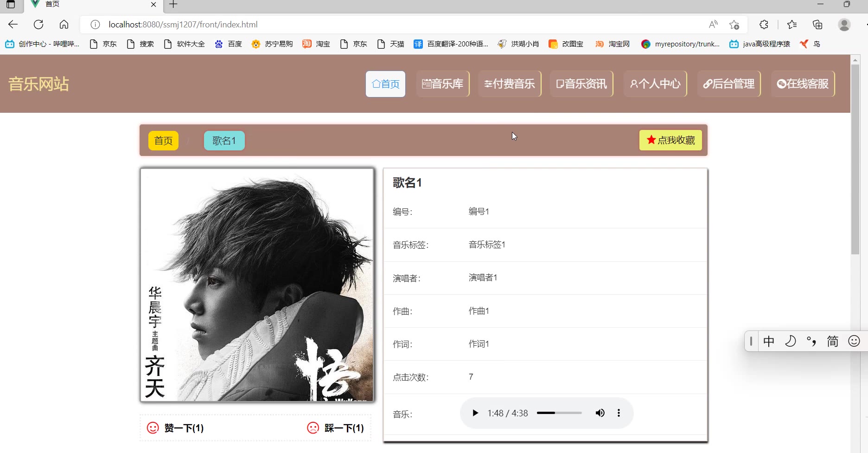Open 音乐库 navigation menu item
This screenshot has width=868, height=453.
click(x=443, y=84)
